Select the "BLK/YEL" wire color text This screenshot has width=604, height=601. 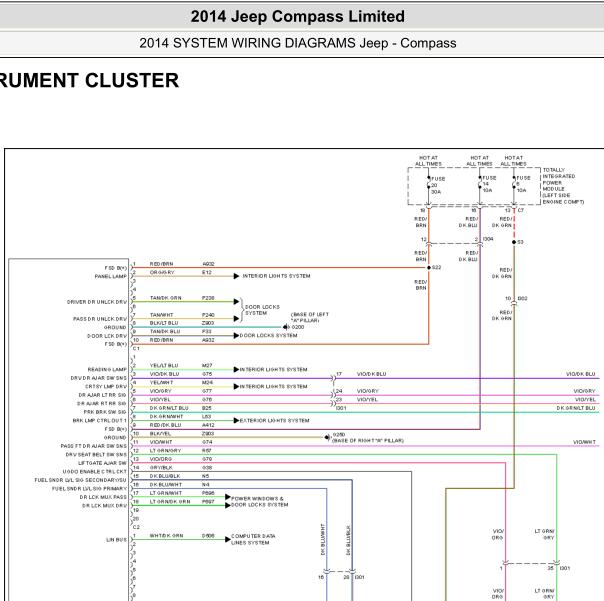pyautogui.click(x=160, y=433)
